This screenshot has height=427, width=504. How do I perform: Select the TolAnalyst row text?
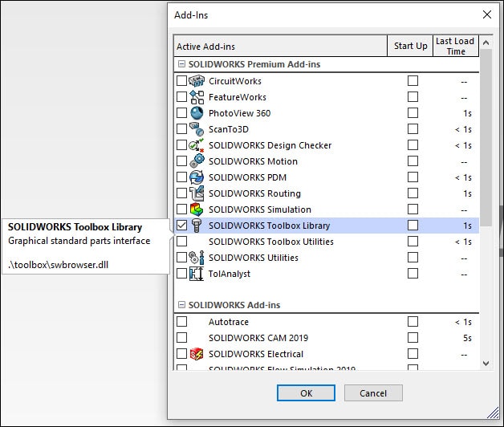coord(230,274)
